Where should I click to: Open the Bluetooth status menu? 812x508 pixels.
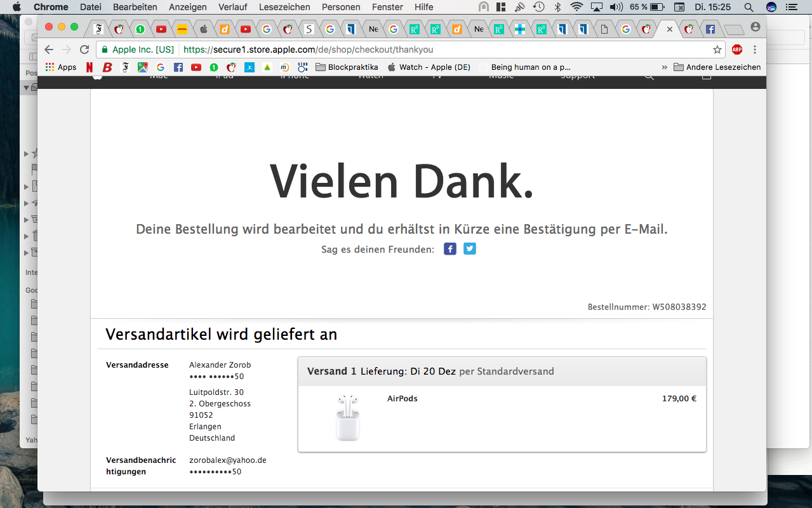558,7
